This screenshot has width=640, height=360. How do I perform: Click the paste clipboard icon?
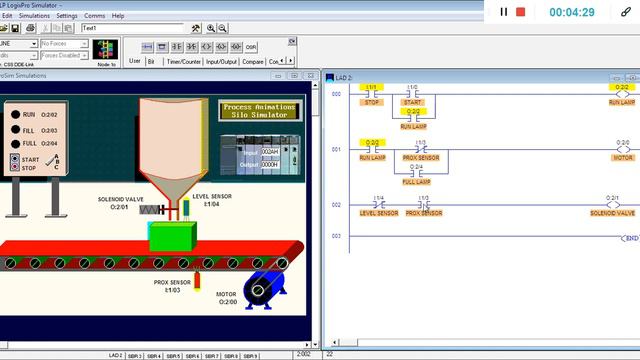coord(69,28)
